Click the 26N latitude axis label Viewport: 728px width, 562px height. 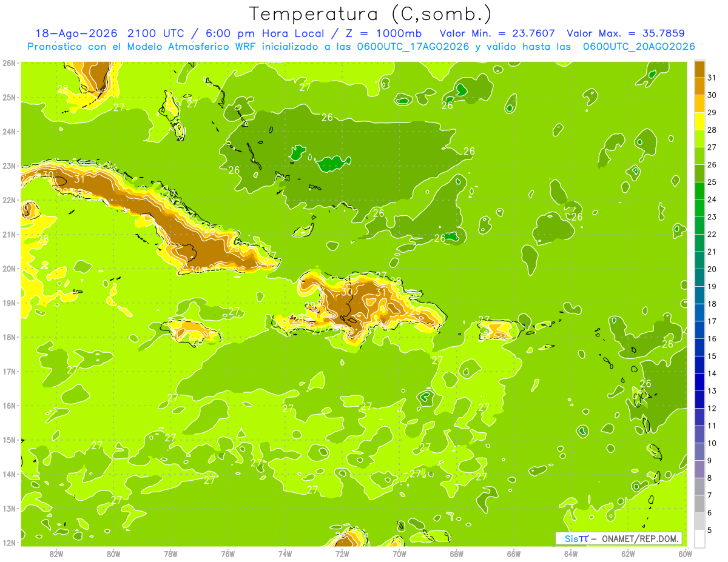point(8,63)
